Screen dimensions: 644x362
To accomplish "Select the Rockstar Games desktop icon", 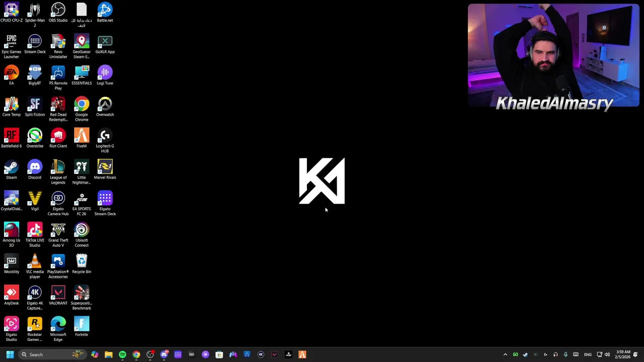I will pyautogui.click(x=35, y=329).
